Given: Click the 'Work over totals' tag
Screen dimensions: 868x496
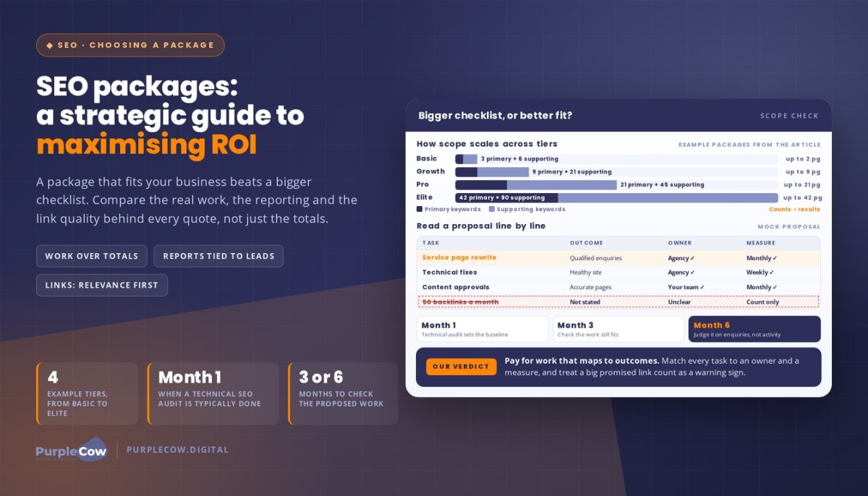Looking at the screenshot, I should [x=92, y=256].
